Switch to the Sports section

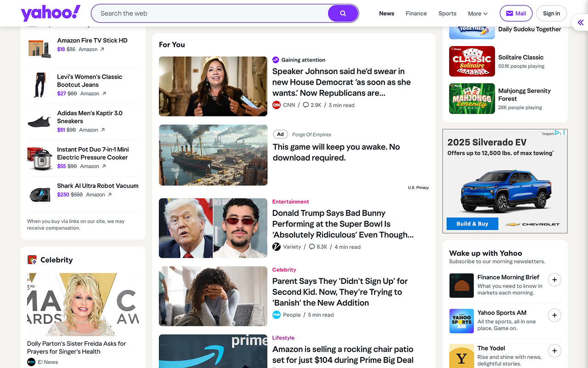click(x=447, y=13)
